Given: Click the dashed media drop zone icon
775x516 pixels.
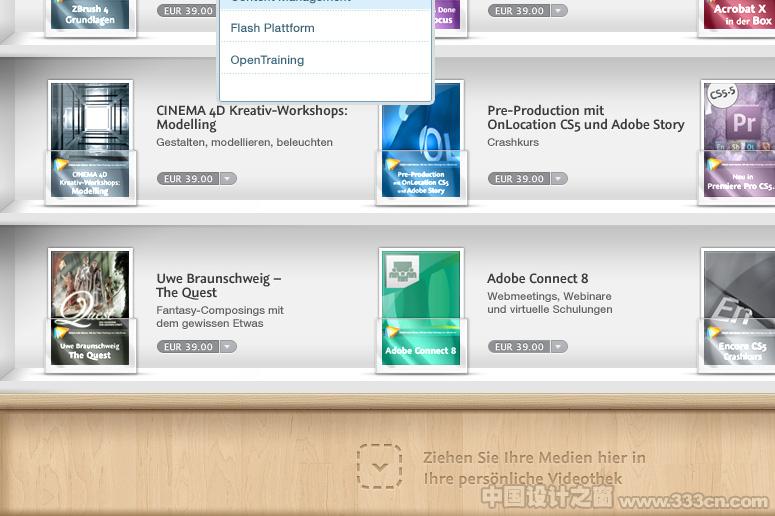Looking at the screenshot, I should [380, 466].
